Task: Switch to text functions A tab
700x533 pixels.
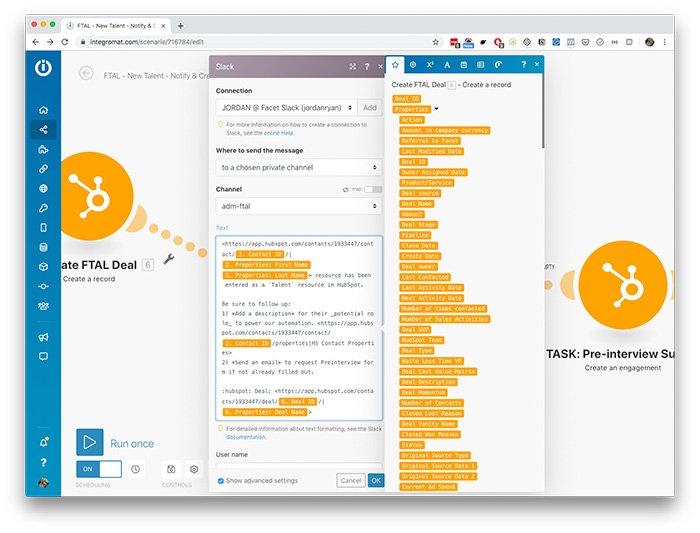Action: [447, 65]
